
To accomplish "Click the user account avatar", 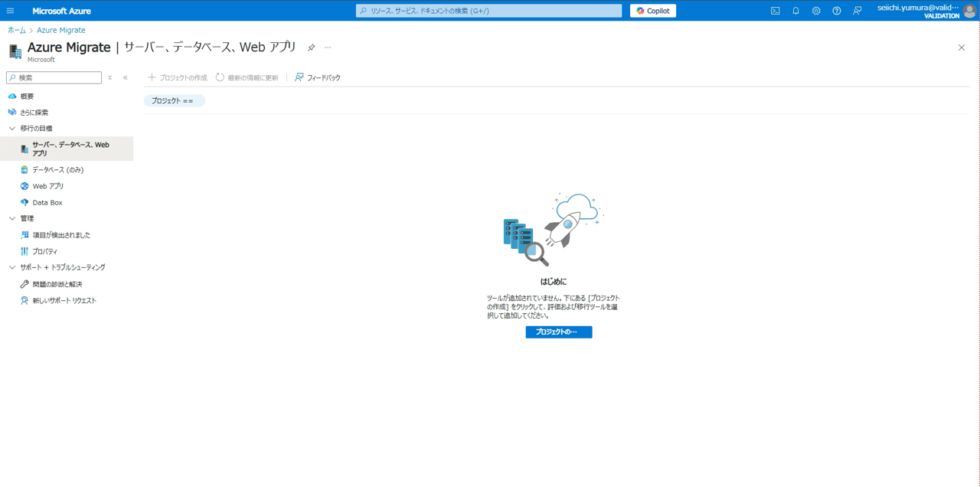I will [969, 11].
